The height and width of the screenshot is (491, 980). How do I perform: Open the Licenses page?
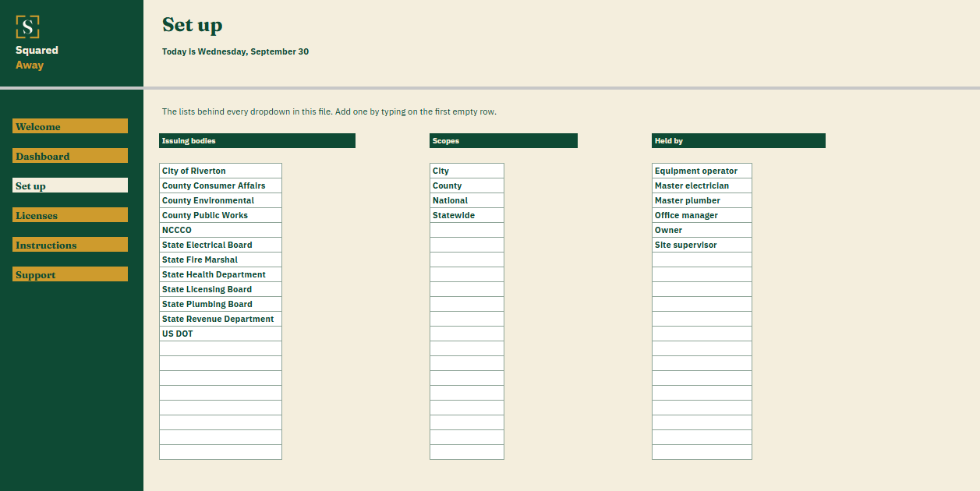(x=70, y=215)
